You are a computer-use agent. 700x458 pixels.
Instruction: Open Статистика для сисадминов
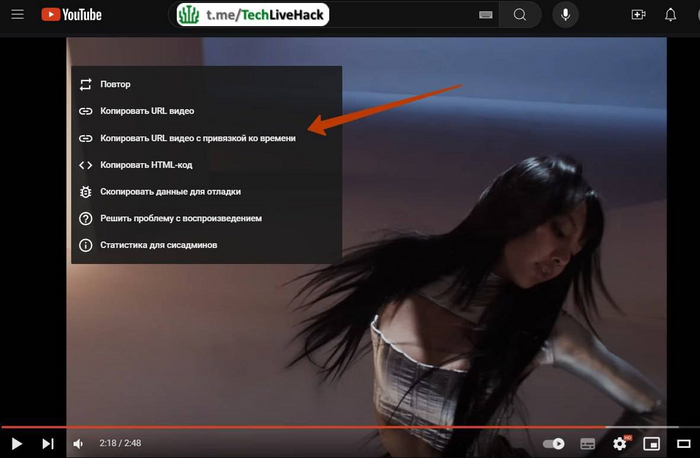pyautogui.click(x=206, y=245)
